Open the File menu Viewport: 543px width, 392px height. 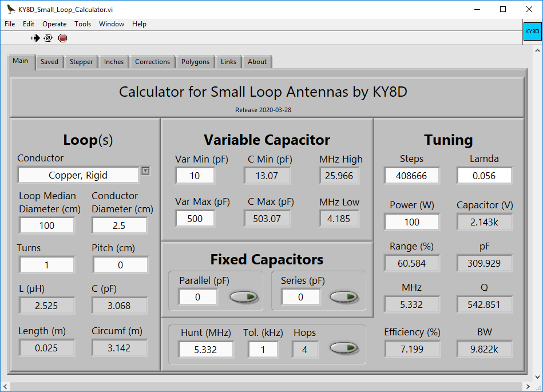point(10,24)
